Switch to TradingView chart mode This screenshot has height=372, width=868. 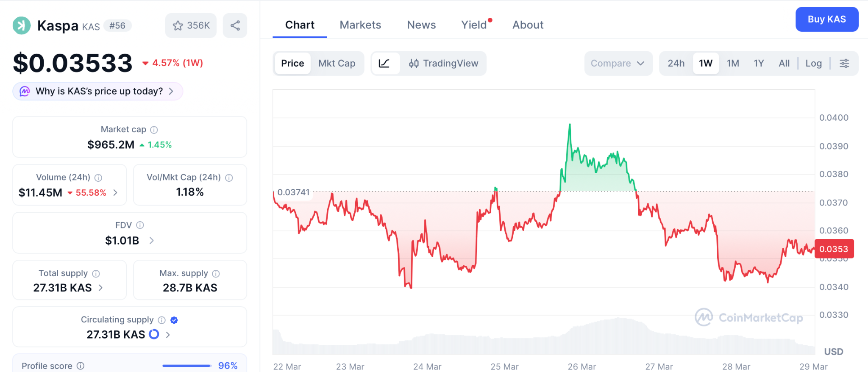(x=443, y=64)
